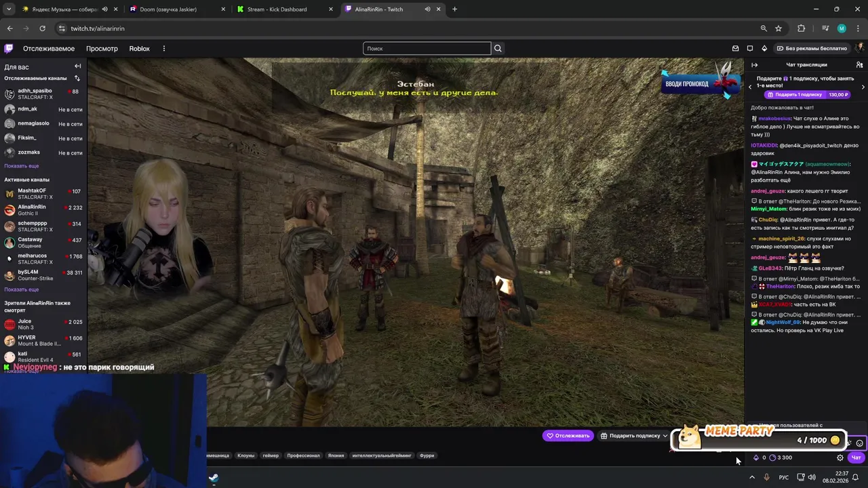Sort followed channels with the arrows icon

pyautogui.click(x=77, y=79)
